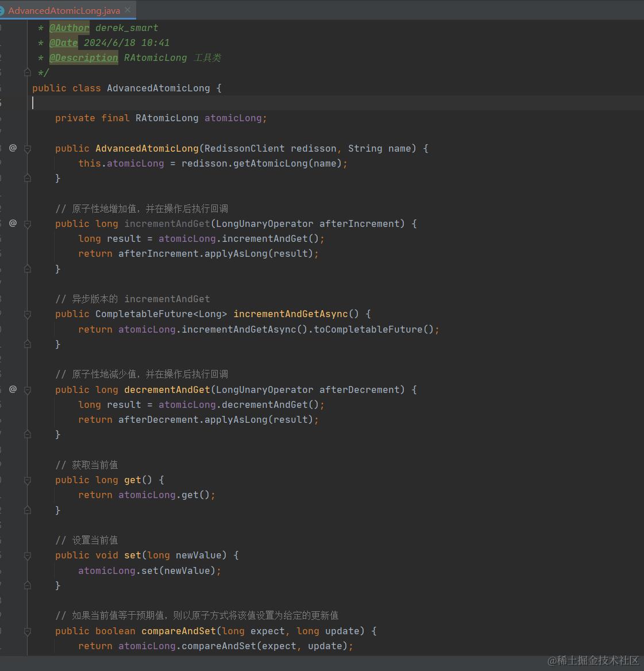The image size is (644, 671).
Task: Click compareAndSet method name in declaration
Action: point(179,631)
